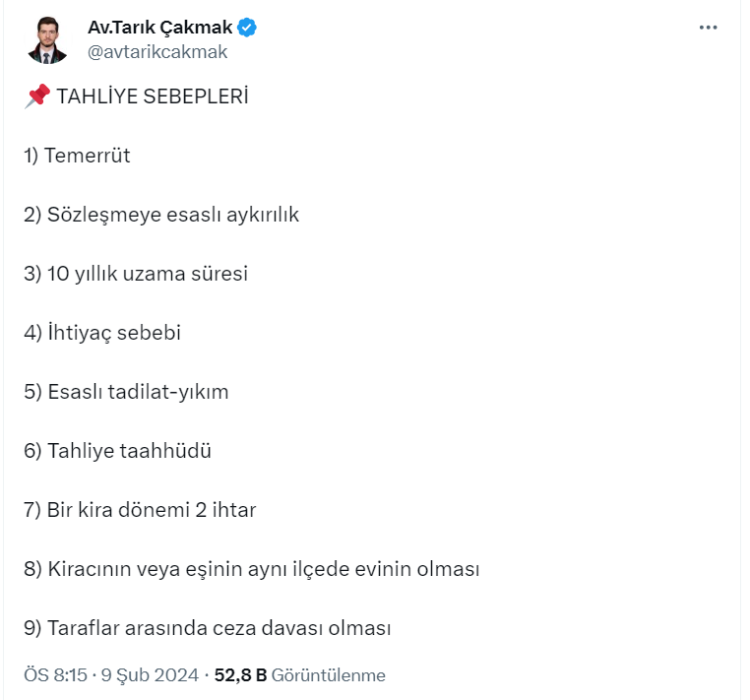This screenshot has width=750, height=700.
Task: Click the "10 yıllık uzama süresi" line
Action: pyautogui.click(x=136, y=274)
